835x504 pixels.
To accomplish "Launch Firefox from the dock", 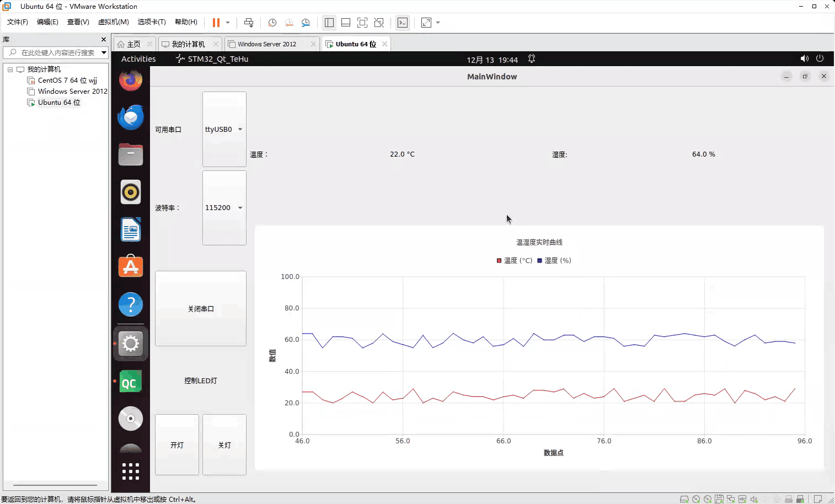I will (131, 81).
